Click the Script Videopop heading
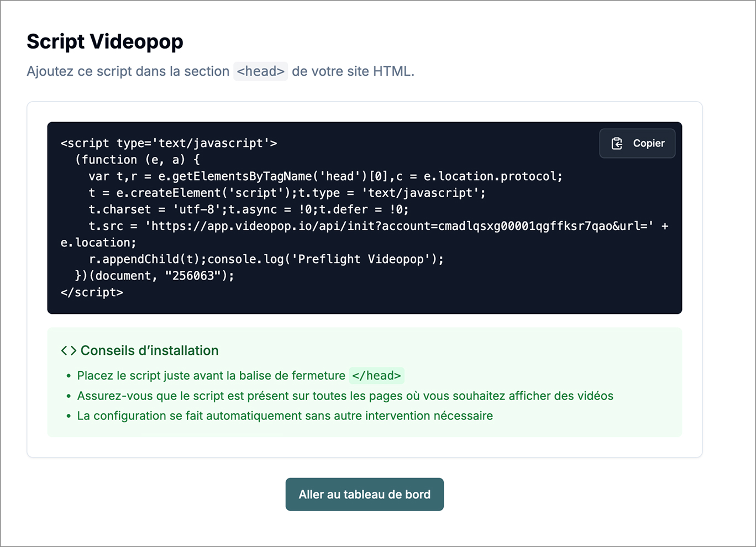 tap(105, 41)
